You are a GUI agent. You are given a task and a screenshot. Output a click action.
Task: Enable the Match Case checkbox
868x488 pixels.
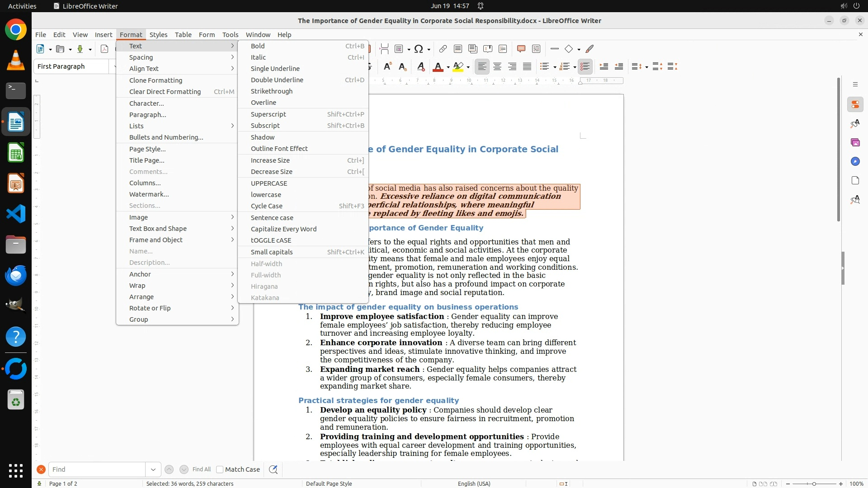(x=220, y=469)
